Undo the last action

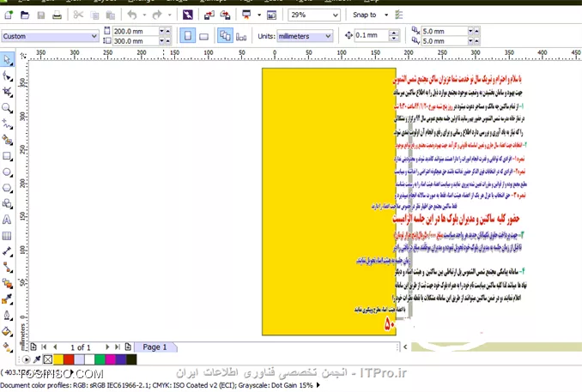[x=132, y=15]
